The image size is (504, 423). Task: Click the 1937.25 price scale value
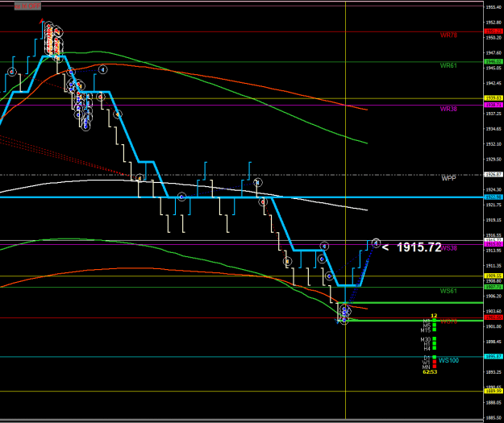(x=494, y=114)
